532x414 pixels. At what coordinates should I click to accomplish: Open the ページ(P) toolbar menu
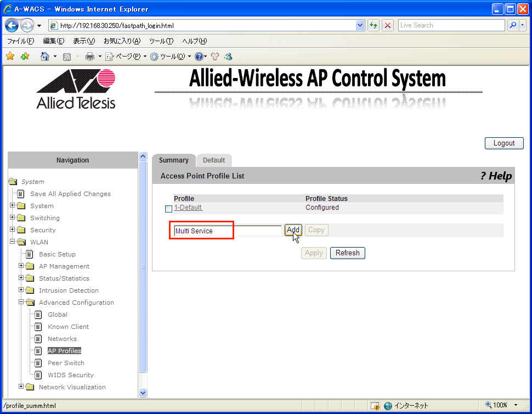[x=126, y=57]
